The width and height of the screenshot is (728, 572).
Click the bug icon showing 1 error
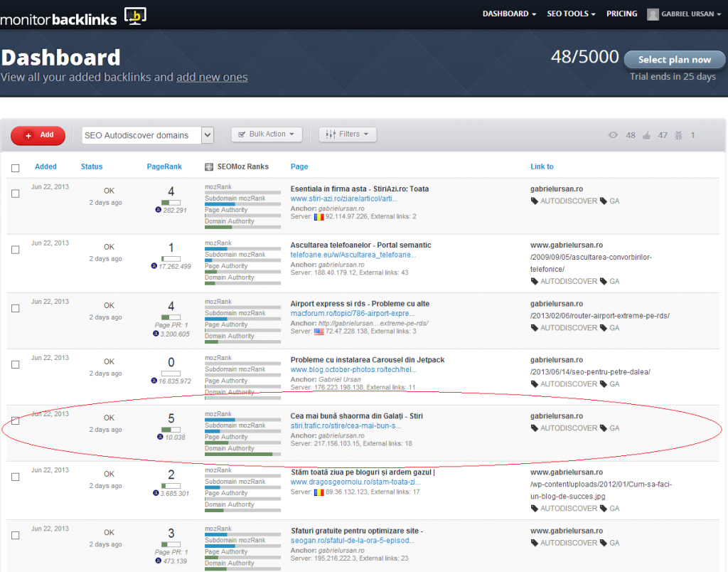tap(679, 135)
